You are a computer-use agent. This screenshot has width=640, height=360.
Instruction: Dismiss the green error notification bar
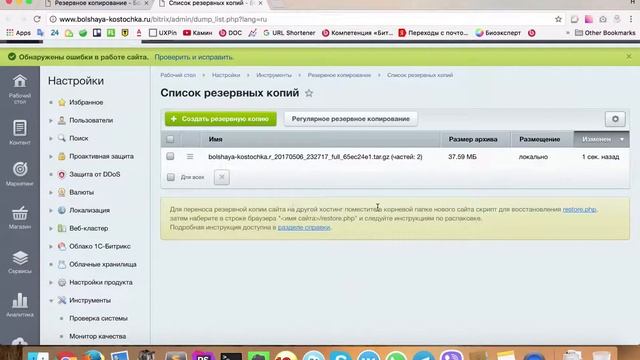tap(629, 57)
